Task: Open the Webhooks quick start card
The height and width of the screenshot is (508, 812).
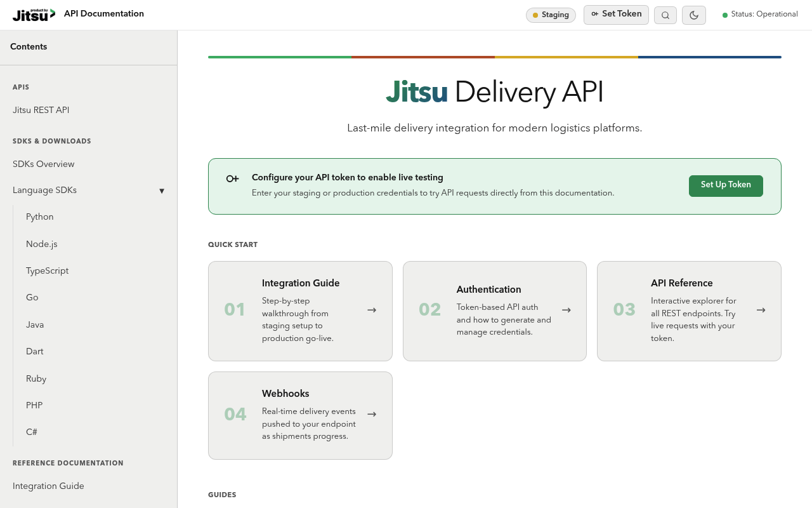Action: click(300, 415)
